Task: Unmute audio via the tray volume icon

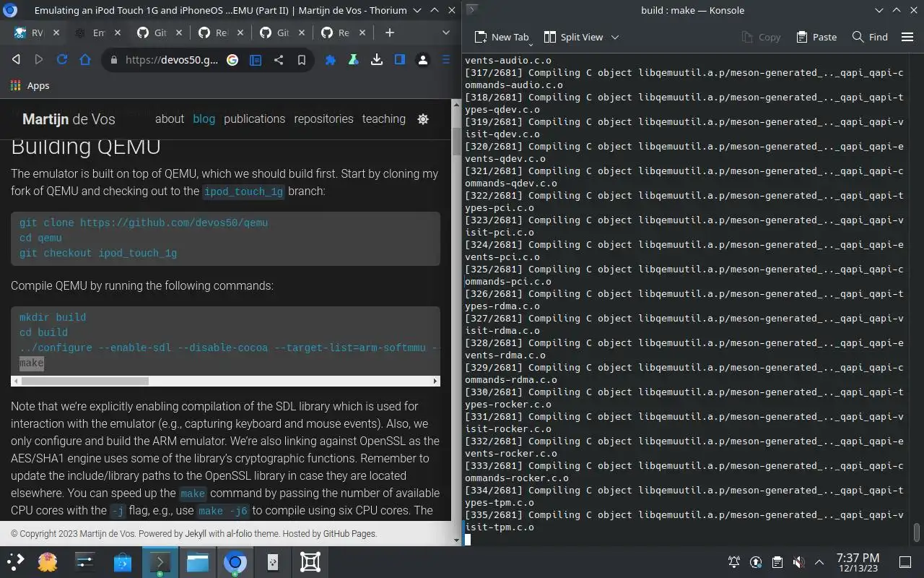Action: (x=798, y=561)
